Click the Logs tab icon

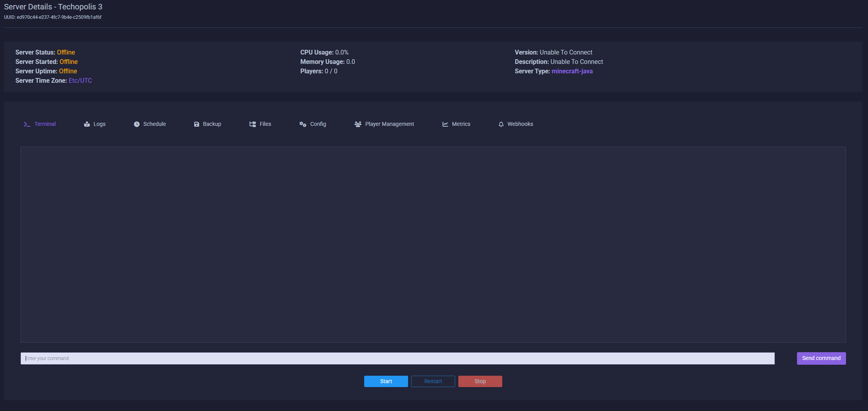coord(87,124)
